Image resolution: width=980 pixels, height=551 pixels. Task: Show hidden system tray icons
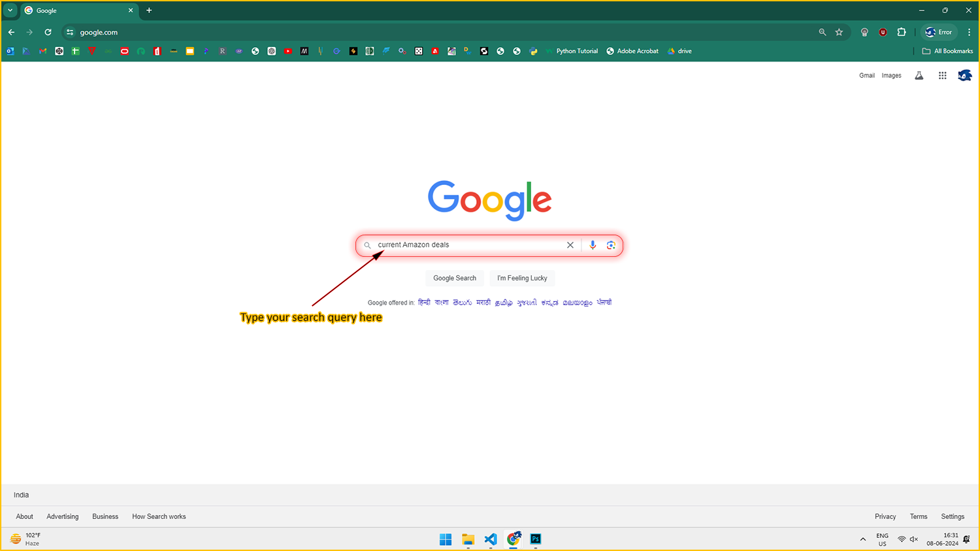click(x=863, y=539)
